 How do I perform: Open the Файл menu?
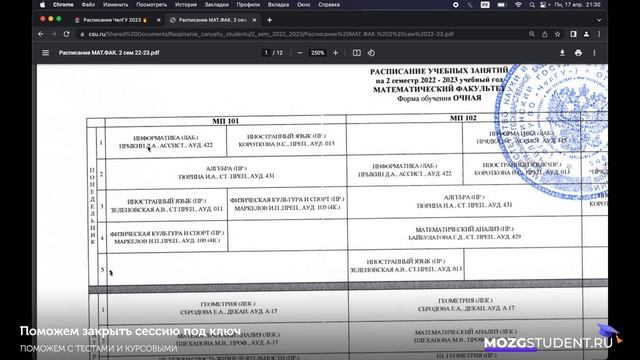88,5
